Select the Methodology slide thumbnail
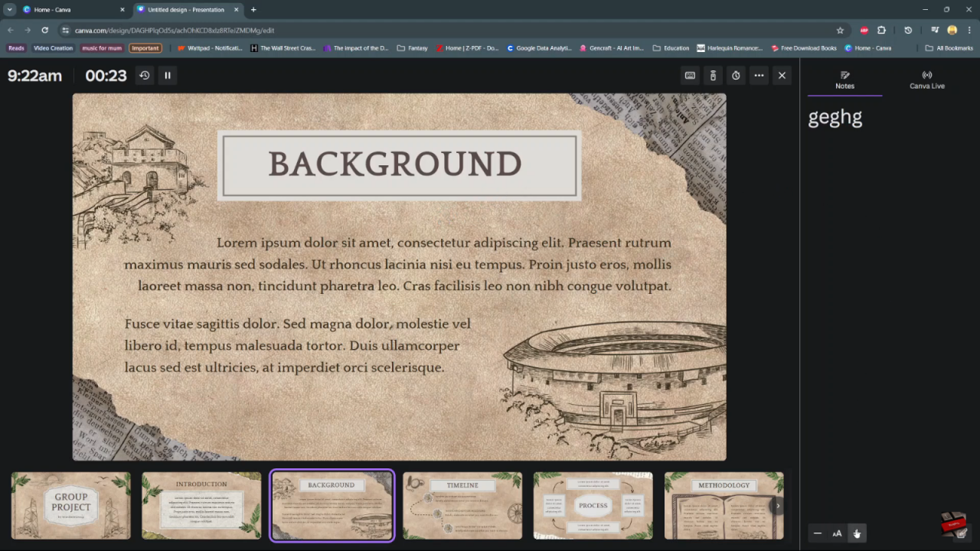Image resolution: width=980 pixels, height=551 pixels. (x=724, y=506)
